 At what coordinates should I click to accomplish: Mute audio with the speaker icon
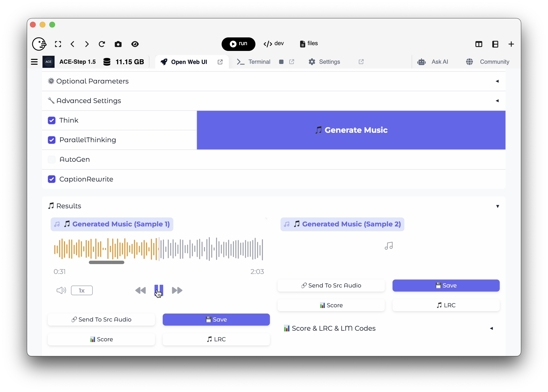coord(61,290)
